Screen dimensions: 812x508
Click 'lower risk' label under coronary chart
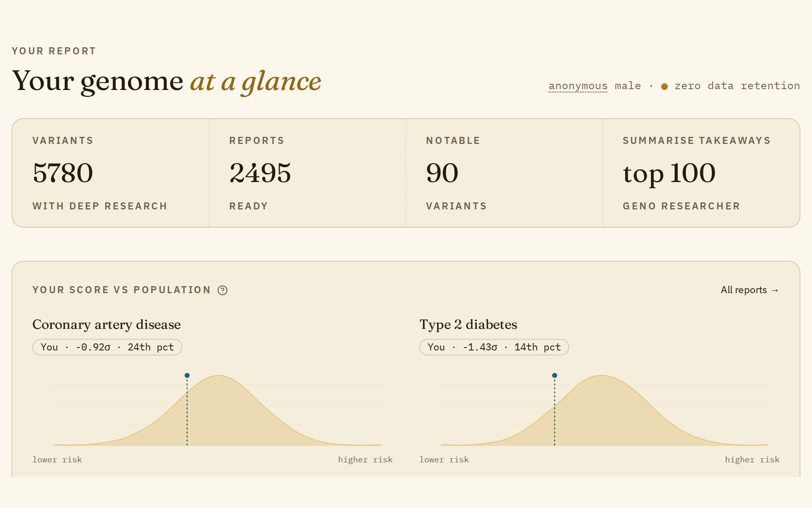(x=57, y=459)
